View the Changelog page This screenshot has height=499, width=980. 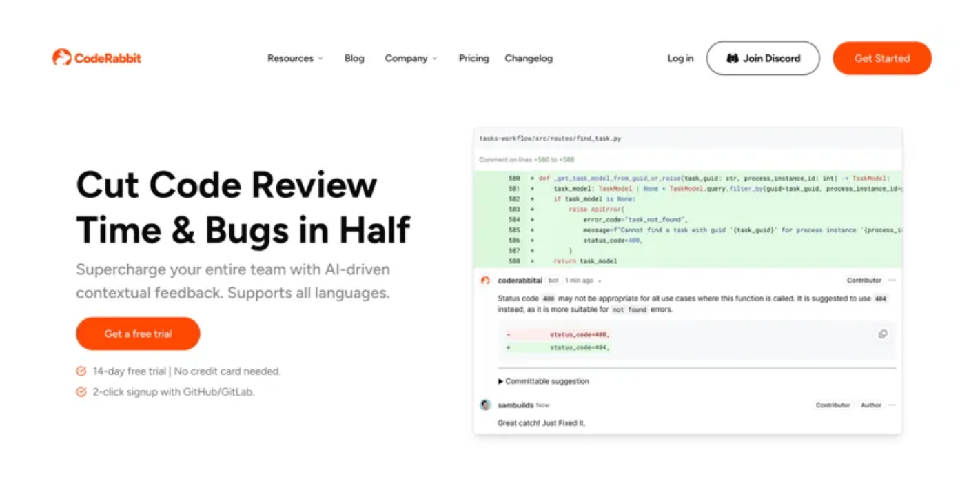[529, 59]
